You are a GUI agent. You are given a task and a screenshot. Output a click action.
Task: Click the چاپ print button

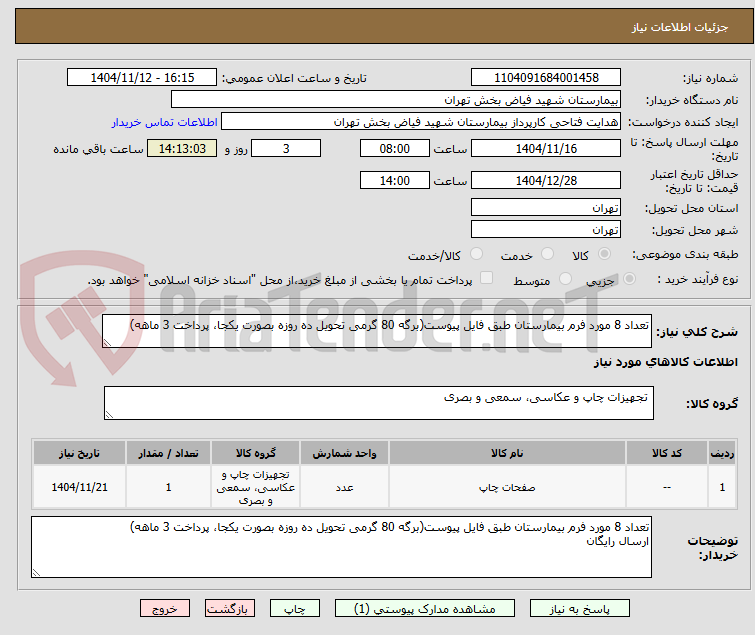tap(295, 609)
